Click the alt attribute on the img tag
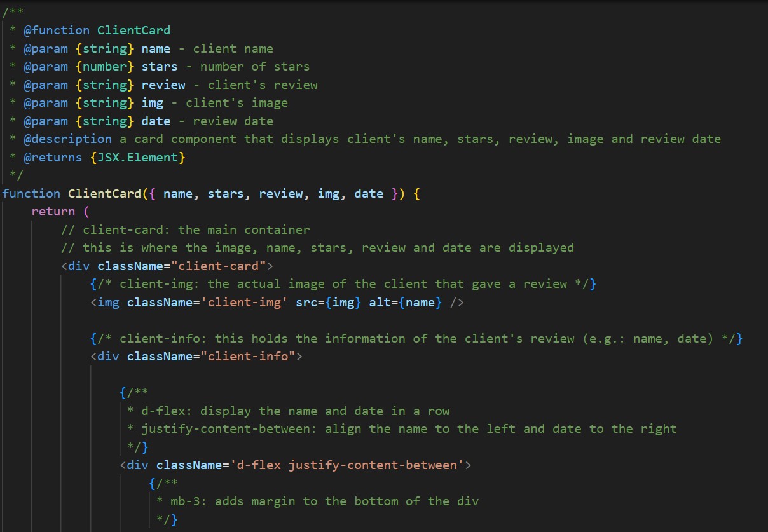 click(x=380, y=302)
